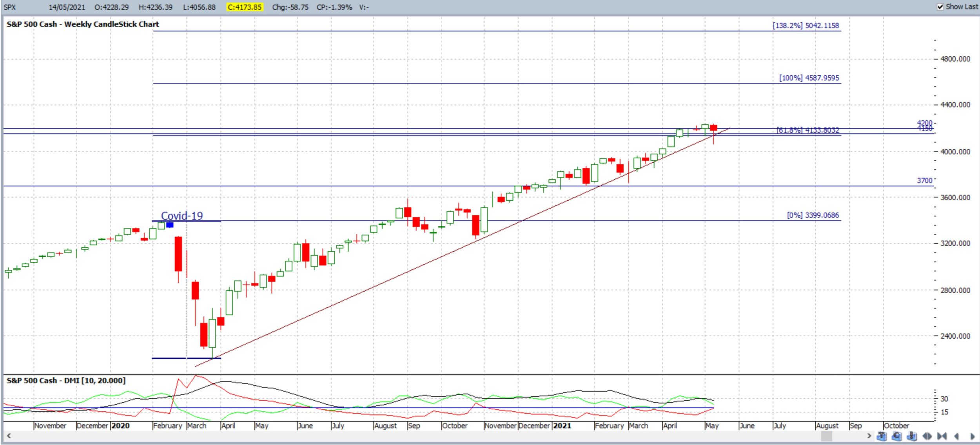Click the open value O:4228.29
980x445 pixels.
111,7
